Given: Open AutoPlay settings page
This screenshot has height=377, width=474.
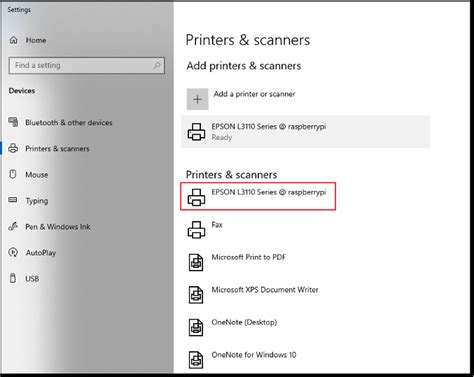Looking at the screenshot, I should [x=41, y=253].
